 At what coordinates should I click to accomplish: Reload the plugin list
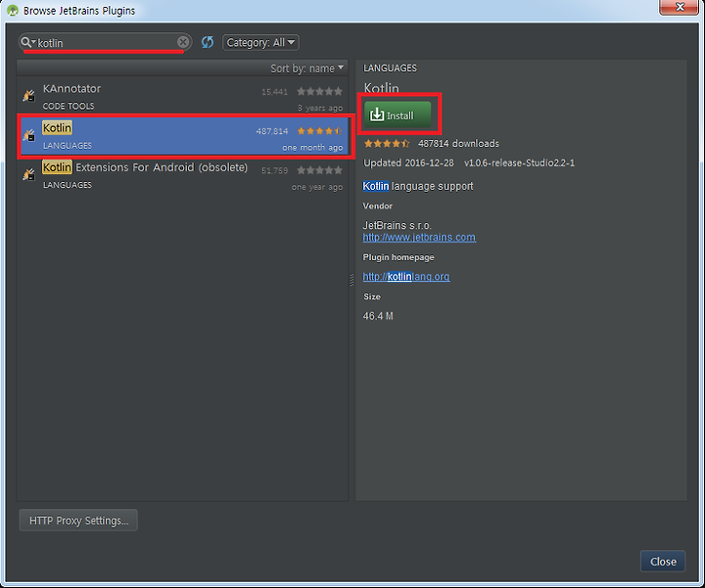click(x=208, y=42)
